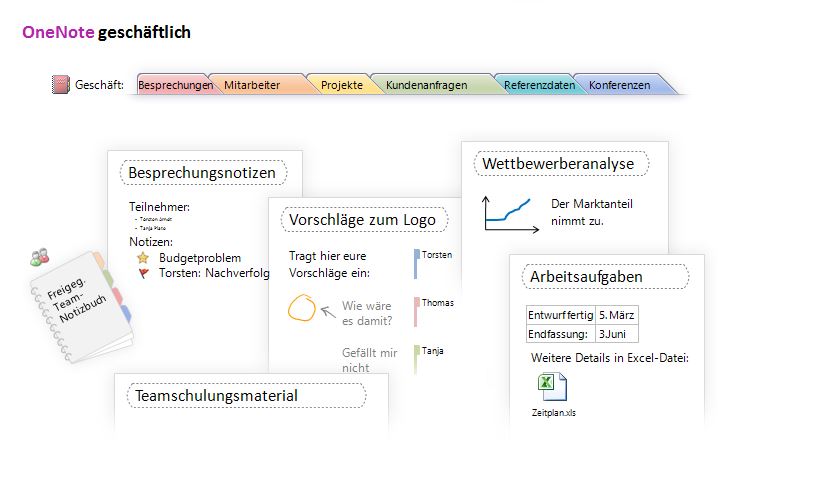The height and width of the screenshot is (499, 831).
Task: Select the 5. März table cell
Action: pos(617,315)
